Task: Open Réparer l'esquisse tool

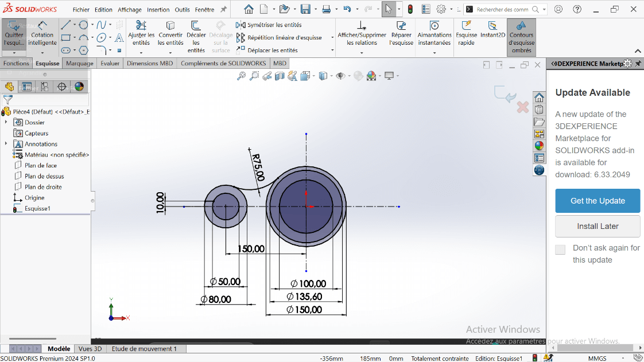Action: click(401, 33)
